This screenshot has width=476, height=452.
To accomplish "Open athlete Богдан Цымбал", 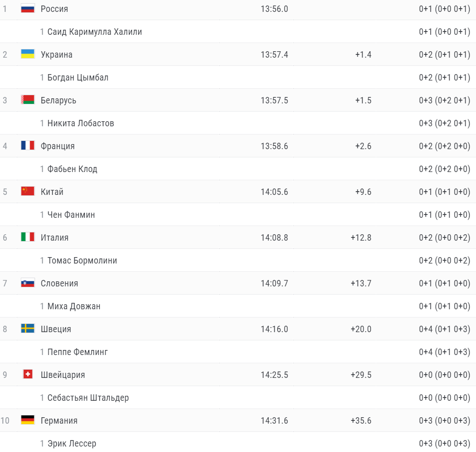I will [78, 77].
